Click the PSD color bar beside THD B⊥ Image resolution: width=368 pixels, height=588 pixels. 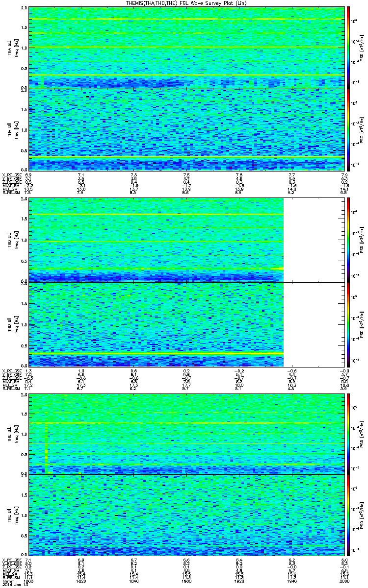[x=348, y=240]
